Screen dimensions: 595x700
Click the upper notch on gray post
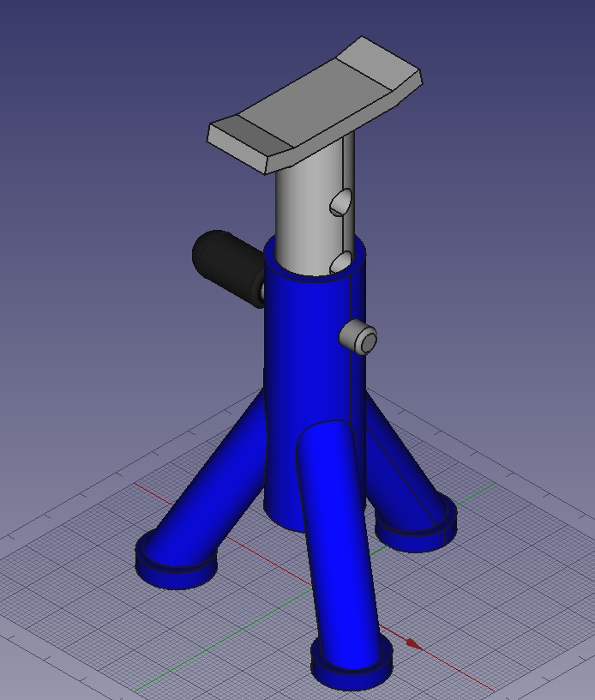tap(341, 202)
